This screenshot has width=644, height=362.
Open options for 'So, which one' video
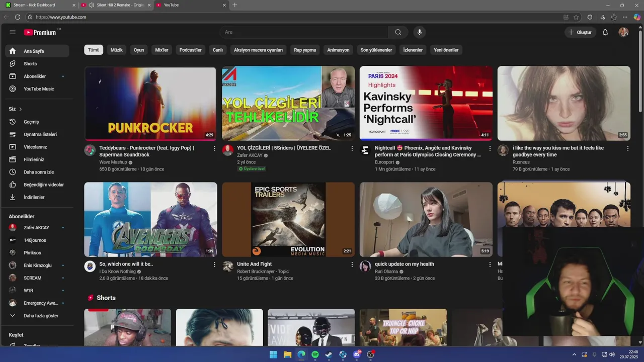pos(214,264)
